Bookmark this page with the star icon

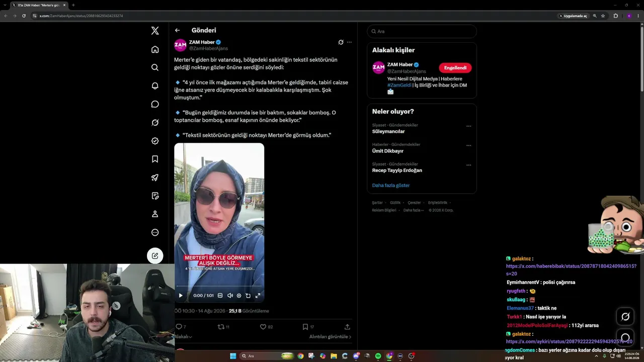pyautogui.click(x=603, y=16)
